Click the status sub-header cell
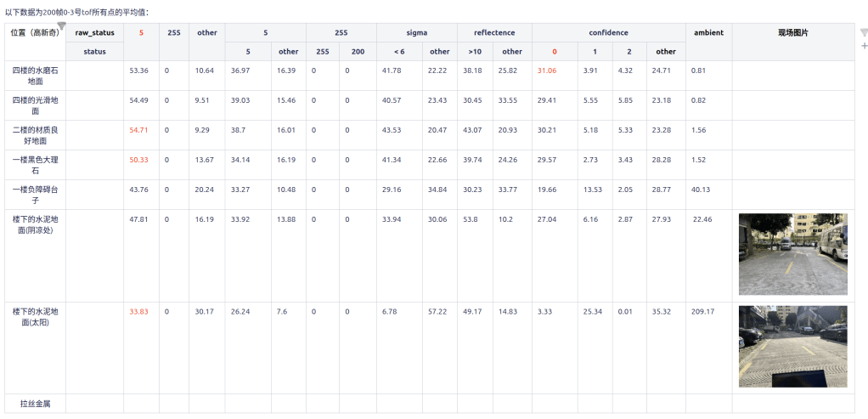The width and height of the screenshot is (868, 419). [94, 52]
